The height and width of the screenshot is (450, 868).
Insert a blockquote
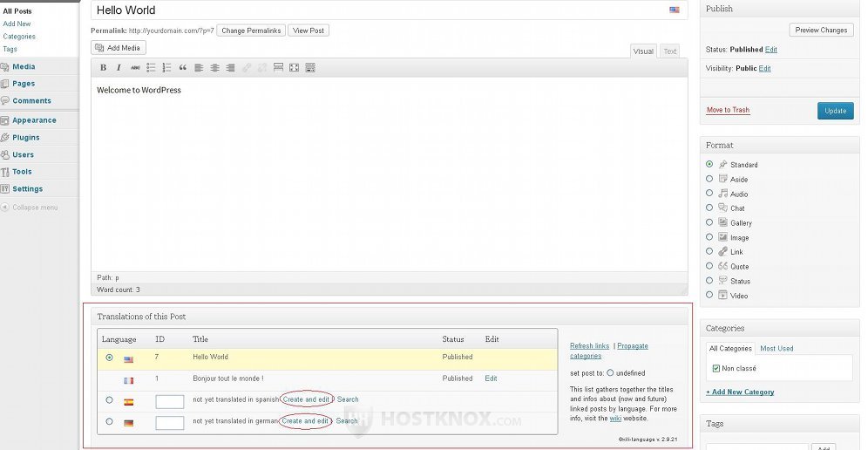183,68
